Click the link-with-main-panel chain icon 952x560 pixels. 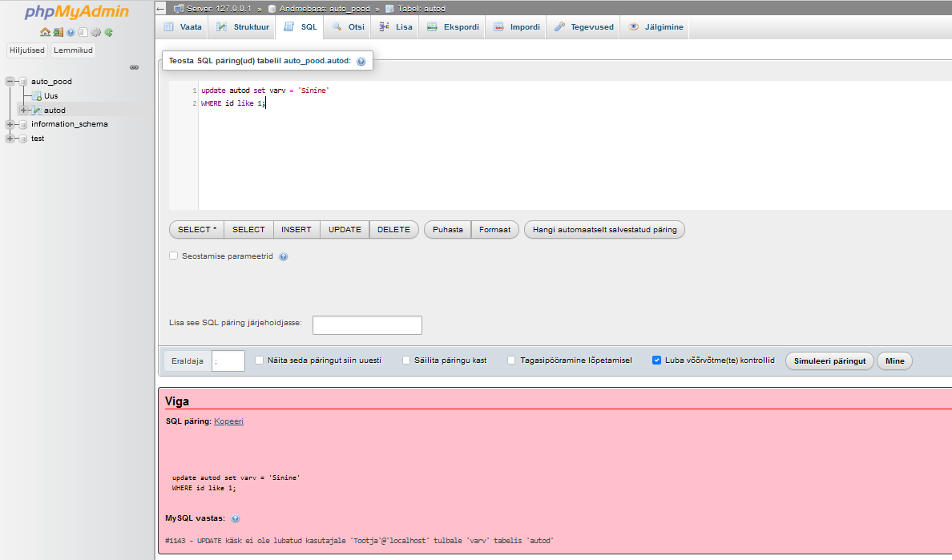(135, 67)
